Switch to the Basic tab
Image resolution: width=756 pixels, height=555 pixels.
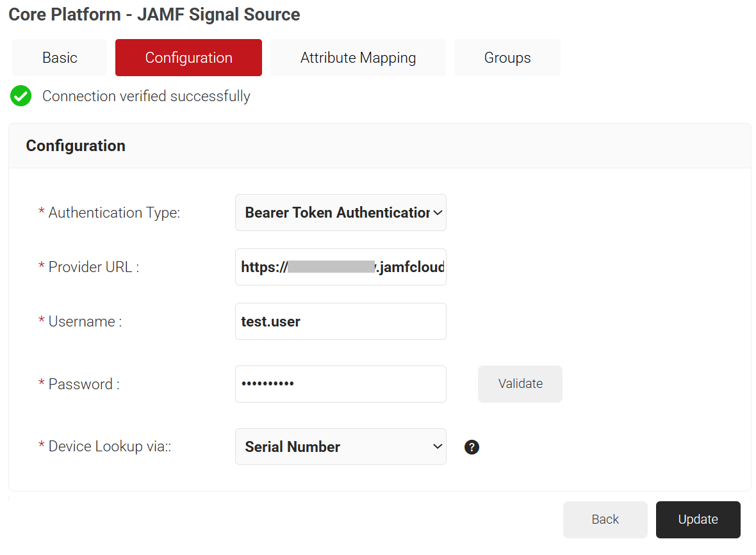click(60, 58)
